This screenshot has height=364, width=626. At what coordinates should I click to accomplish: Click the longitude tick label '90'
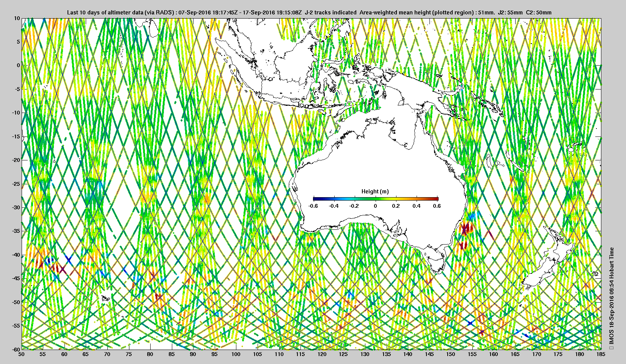click(x=193, y=355)
